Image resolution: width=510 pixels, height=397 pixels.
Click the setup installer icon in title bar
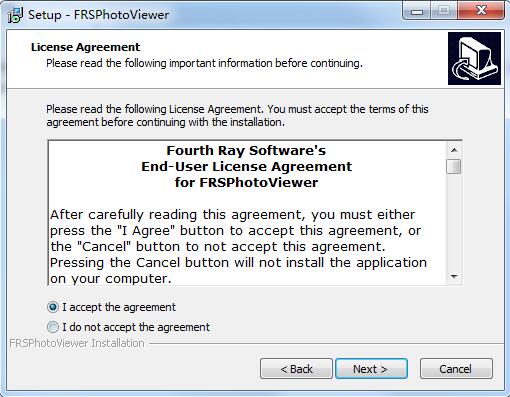click(x=15, y=15)
